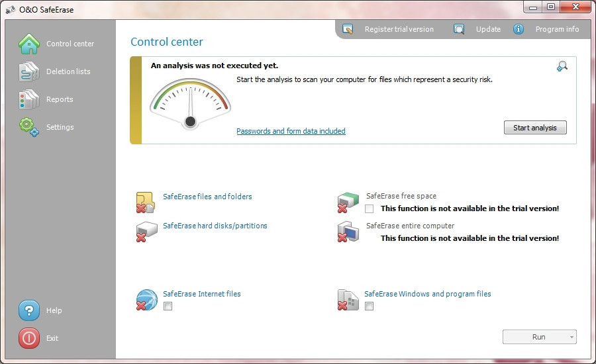
Task: Toggle the SafeErase free space checkbox
Action: [x=369, y=208]
